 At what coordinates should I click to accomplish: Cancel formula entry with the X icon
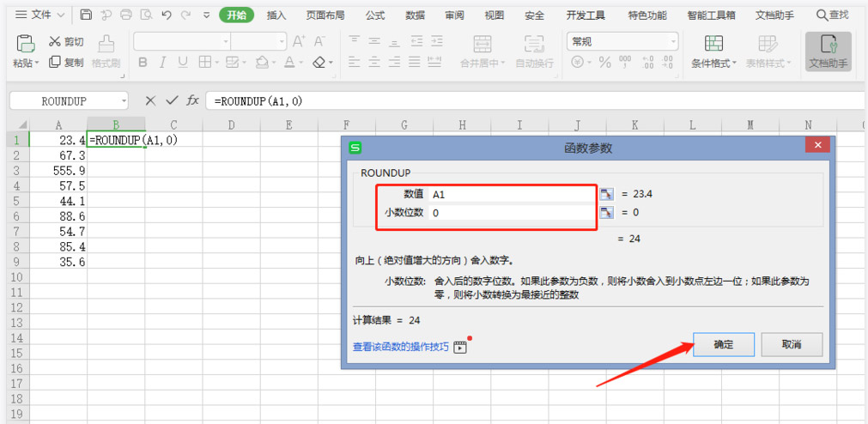150,100
